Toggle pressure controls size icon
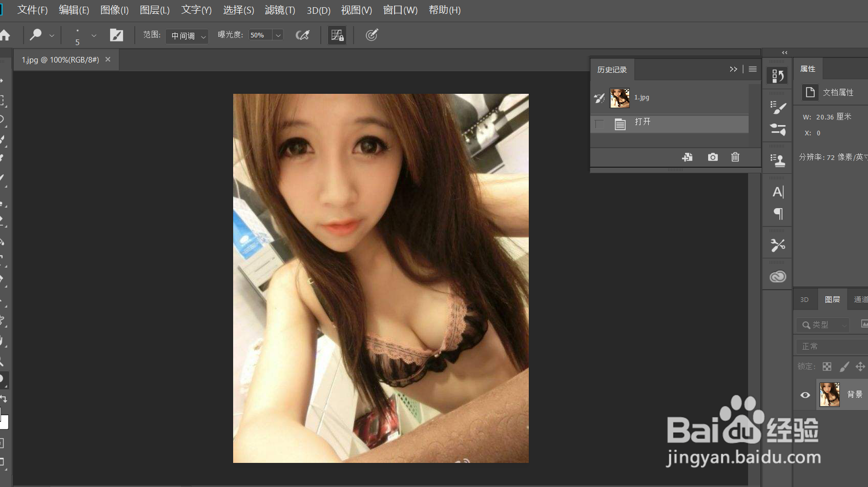Screen dimensions: 868x487 point(372,35)
